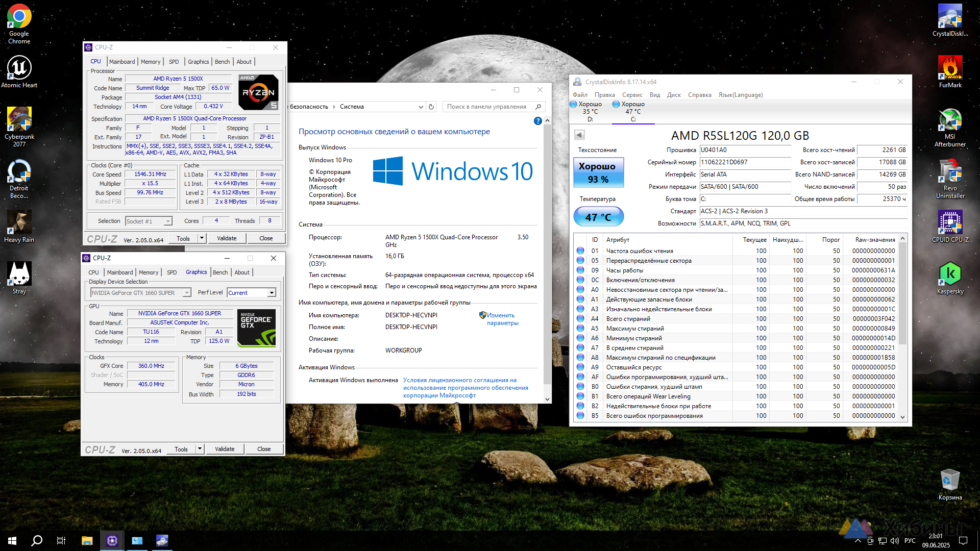The image size is (980, 551).
Task: Open Task View in taskbar
Action: pos(61,540)
